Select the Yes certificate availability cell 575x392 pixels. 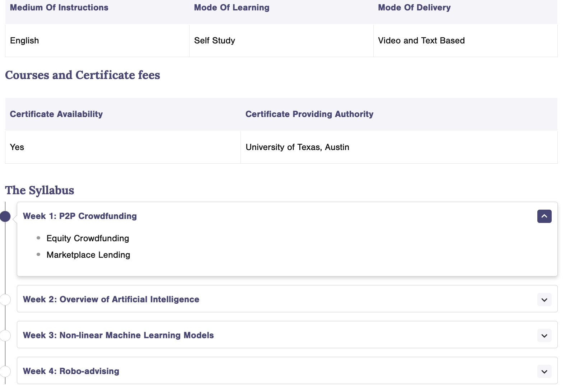tap(123, 147)
